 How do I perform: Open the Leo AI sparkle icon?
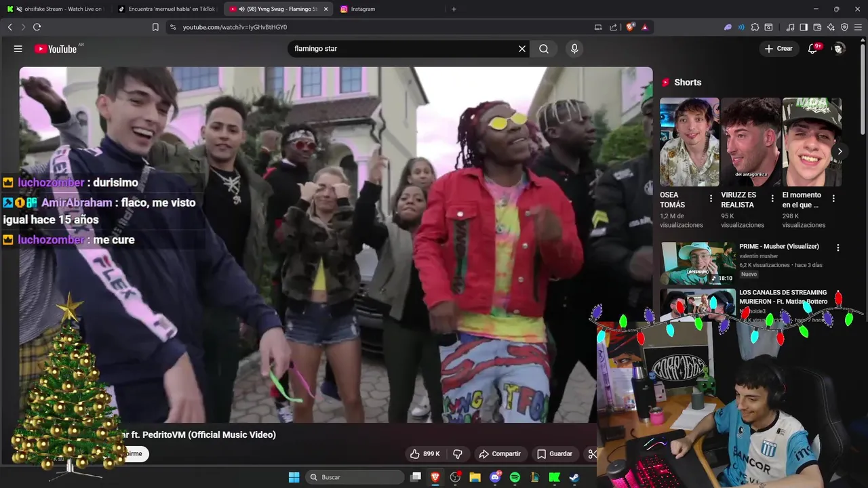pos(831,27)
